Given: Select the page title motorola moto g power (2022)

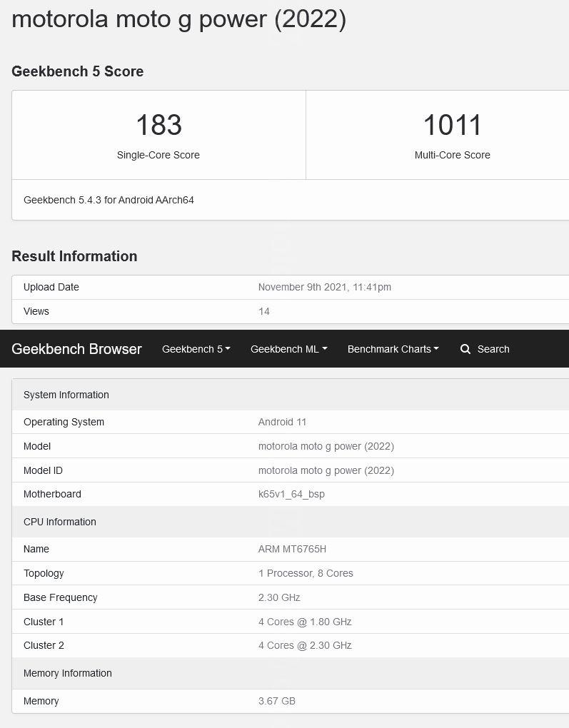Looking at the screenshot, I should [178, 20].
